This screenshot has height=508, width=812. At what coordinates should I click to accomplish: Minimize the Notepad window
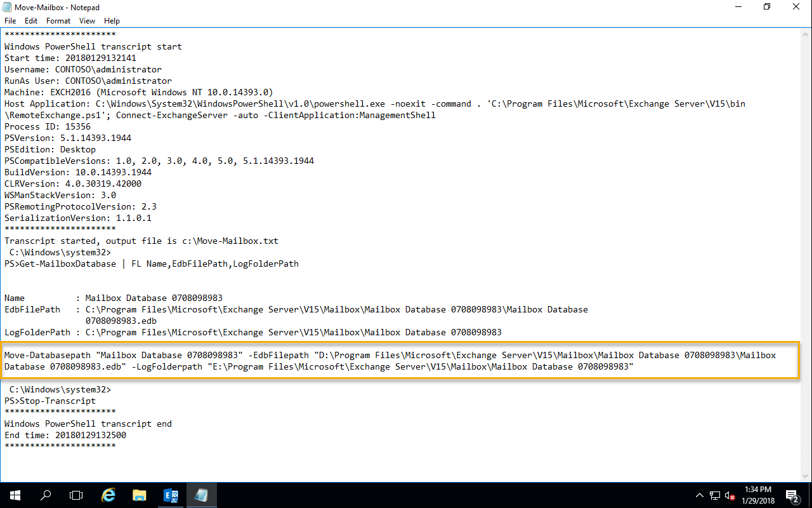tap(738, 6)
